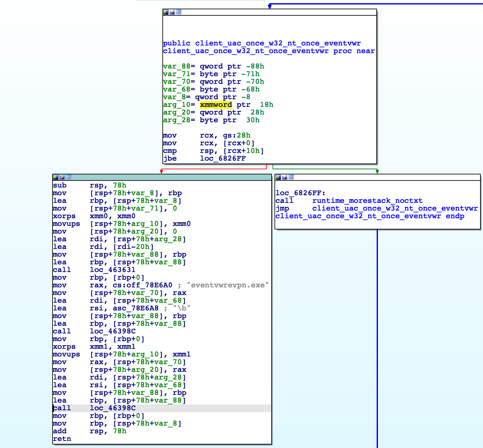Click the 'loc_6826FF:' label
The width and height of the screenshot is (483, 448).
click(x=300, y=193)
